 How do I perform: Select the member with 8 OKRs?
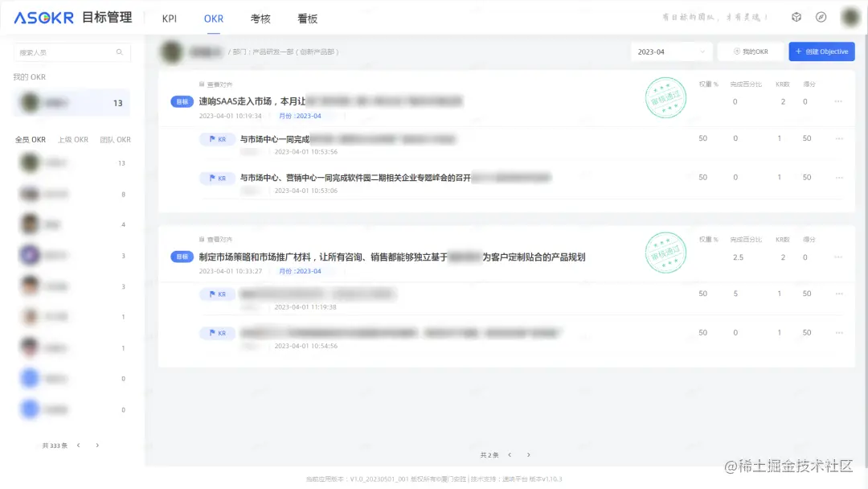click(x=72, y=194)
